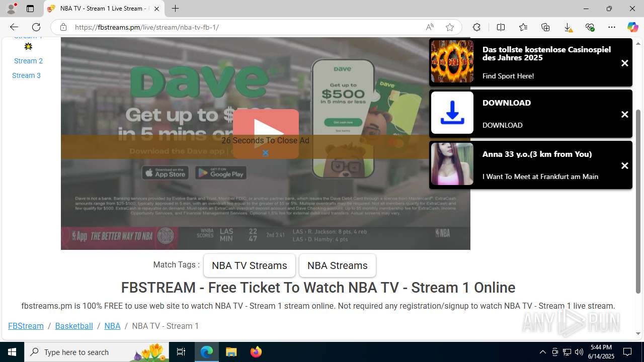Open Basketball breadcrumb link

pos(74,326)
